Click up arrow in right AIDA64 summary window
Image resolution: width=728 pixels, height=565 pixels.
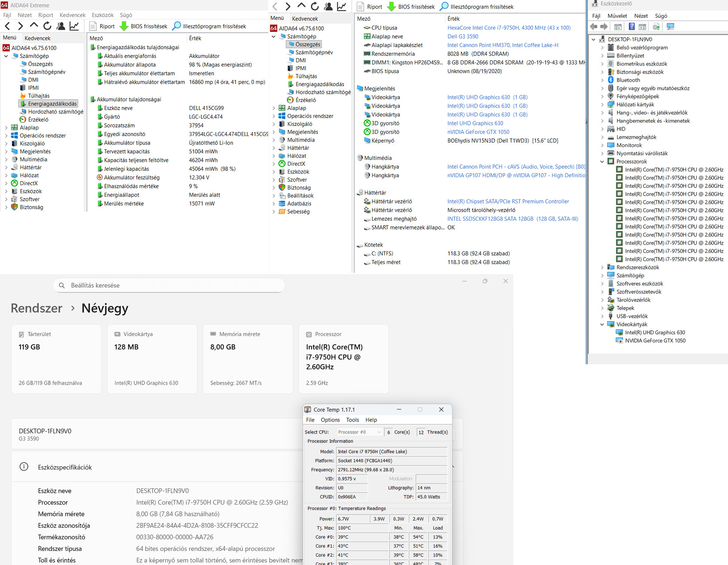[x=301, y=7]
